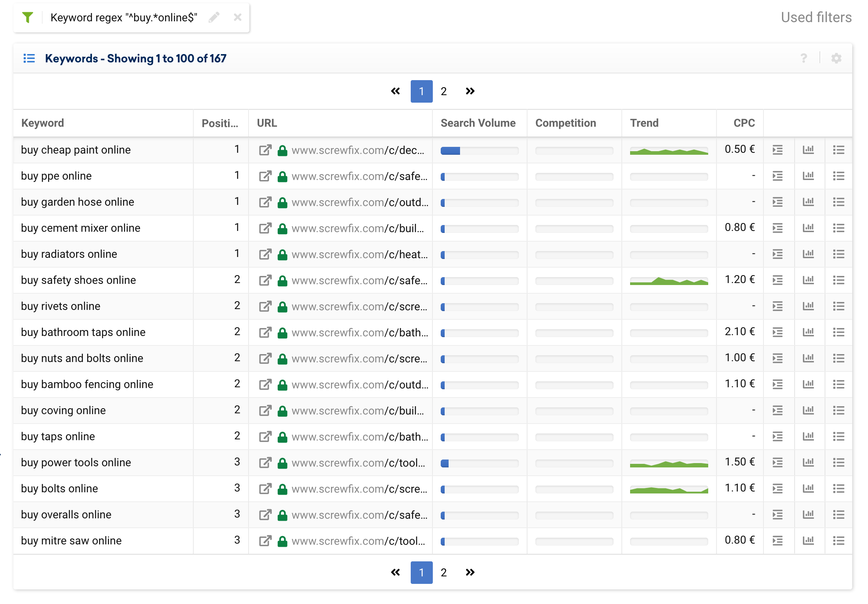Go to first page in top pagination
The image size is (868, 604).
pyautogui.click(x=395, y=91)
